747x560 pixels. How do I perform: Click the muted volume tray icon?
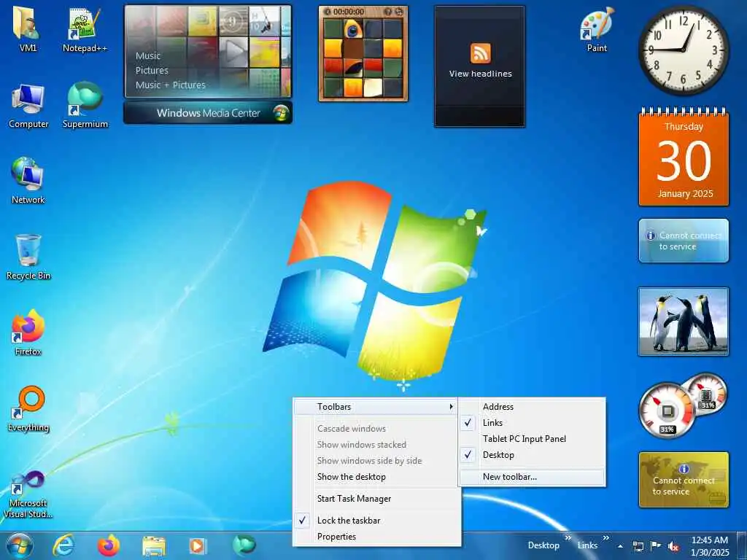[673, 546]
